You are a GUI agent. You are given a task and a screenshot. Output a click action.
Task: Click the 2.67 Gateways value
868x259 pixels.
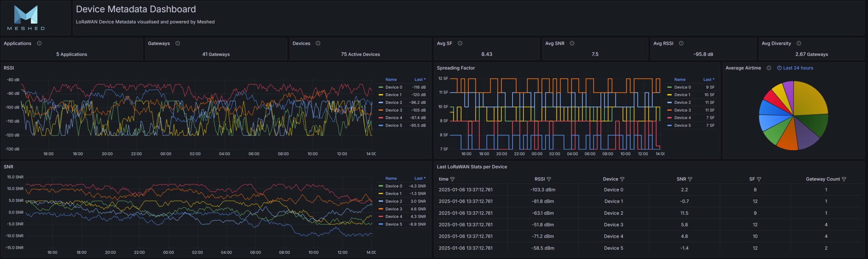(x=811, y=54)
